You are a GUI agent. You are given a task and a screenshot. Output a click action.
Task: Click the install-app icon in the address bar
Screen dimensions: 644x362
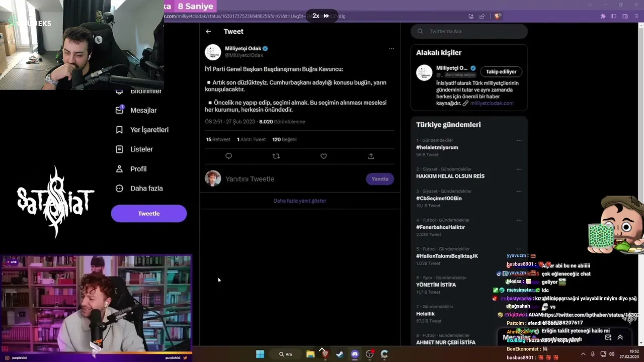pyautogui.click(x=471, y=16)
